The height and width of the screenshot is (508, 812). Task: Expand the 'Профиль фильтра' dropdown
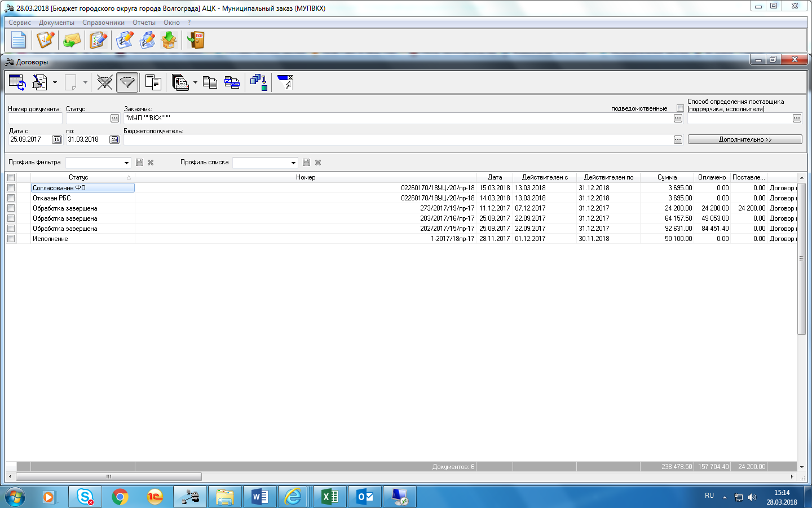click(126, 163)
